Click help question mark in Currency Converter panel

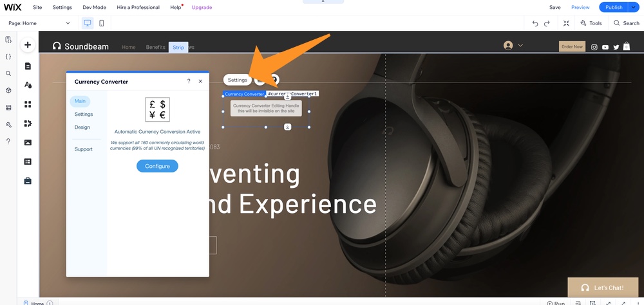click(189, 81)
